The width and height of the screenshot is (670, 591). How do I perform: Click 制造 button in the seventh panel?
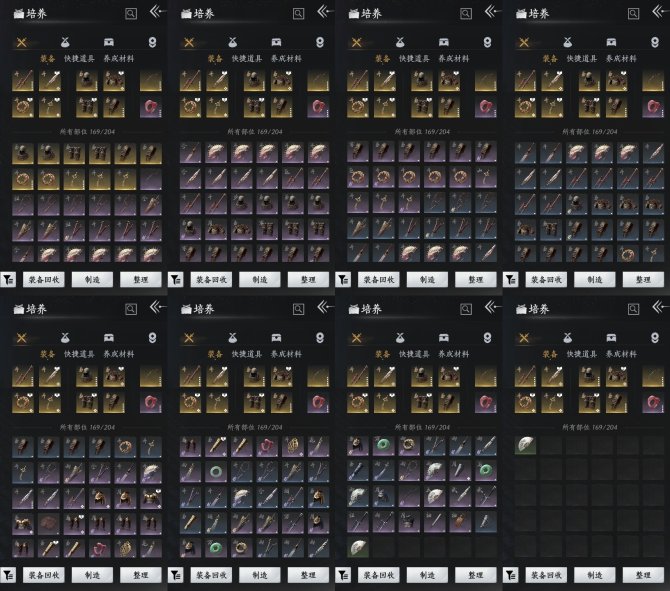[x=427, y=575]
